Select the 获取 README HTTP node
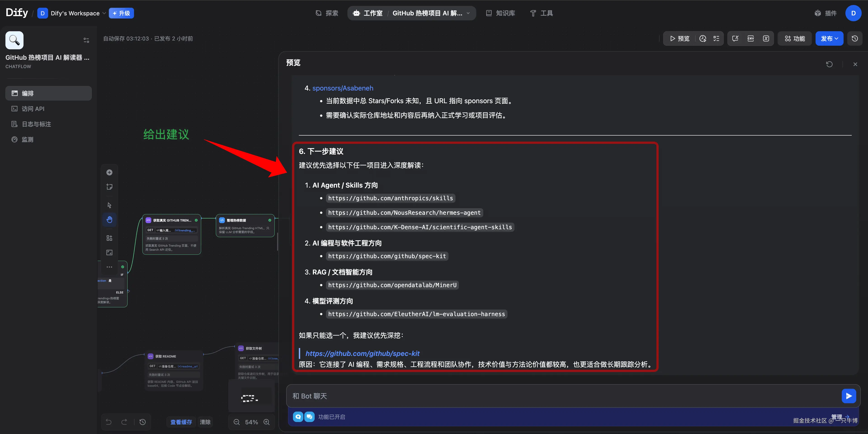The height and width of the screenshot is (434, 868). click(x=174, y=370)
